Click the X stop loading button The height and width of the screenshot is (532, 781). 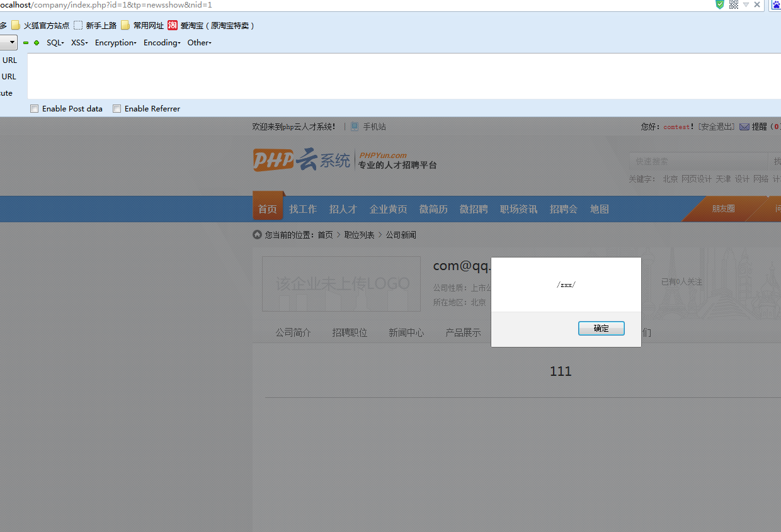pos(758,4)
